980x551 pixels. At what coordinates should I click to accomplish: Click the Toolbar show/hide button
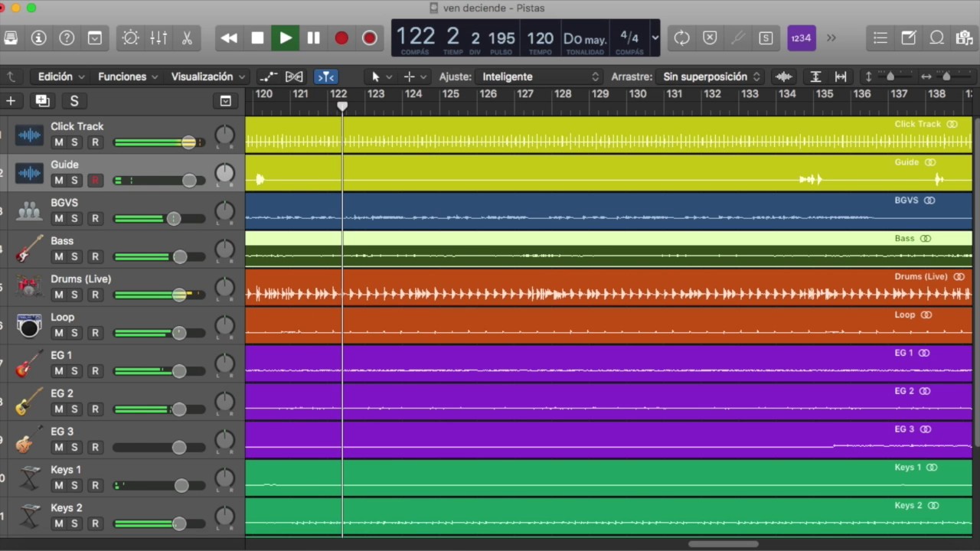point(95,37)
